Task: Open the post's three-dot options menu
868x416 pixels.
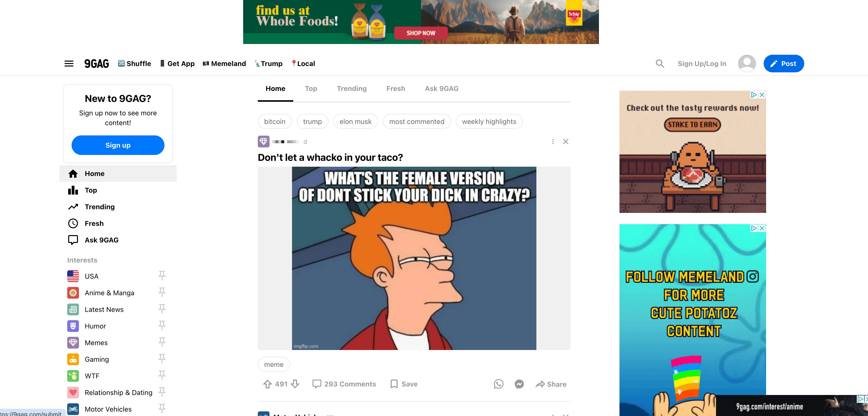Action: [x=553, y=142]
